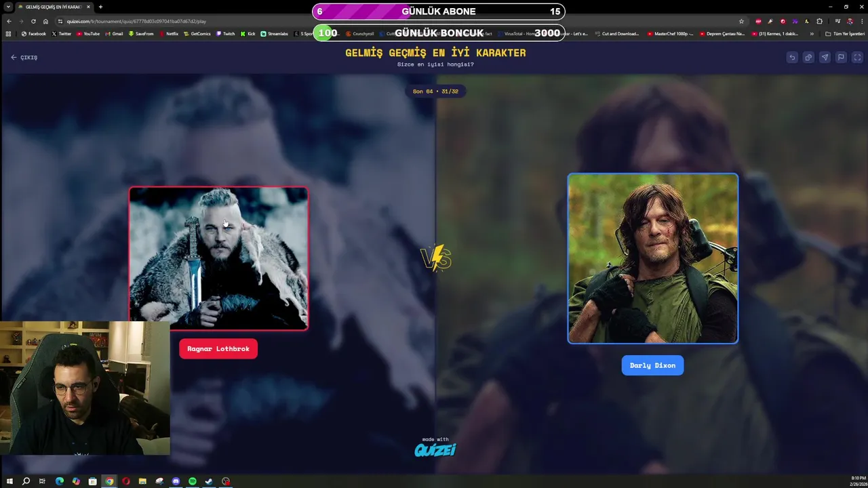Screen dimensions: 868x488
Task: Expand hidden bookmarks chevron
Action: coord(812,34)
